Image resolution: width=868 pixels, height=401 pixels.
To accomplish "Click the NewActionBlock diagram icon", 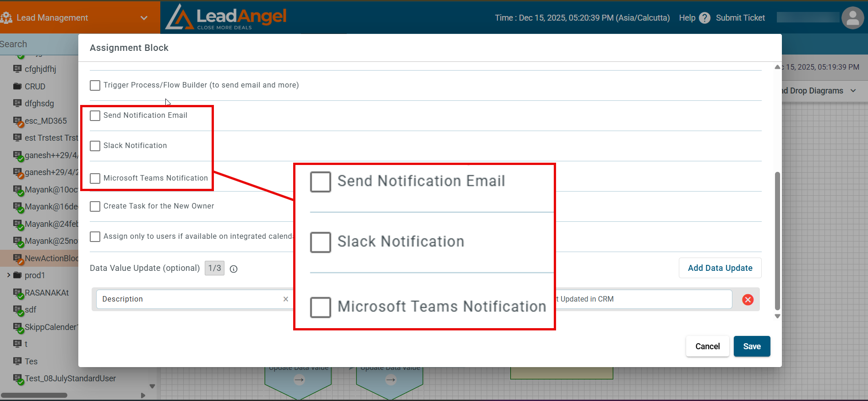I will 18,259.
